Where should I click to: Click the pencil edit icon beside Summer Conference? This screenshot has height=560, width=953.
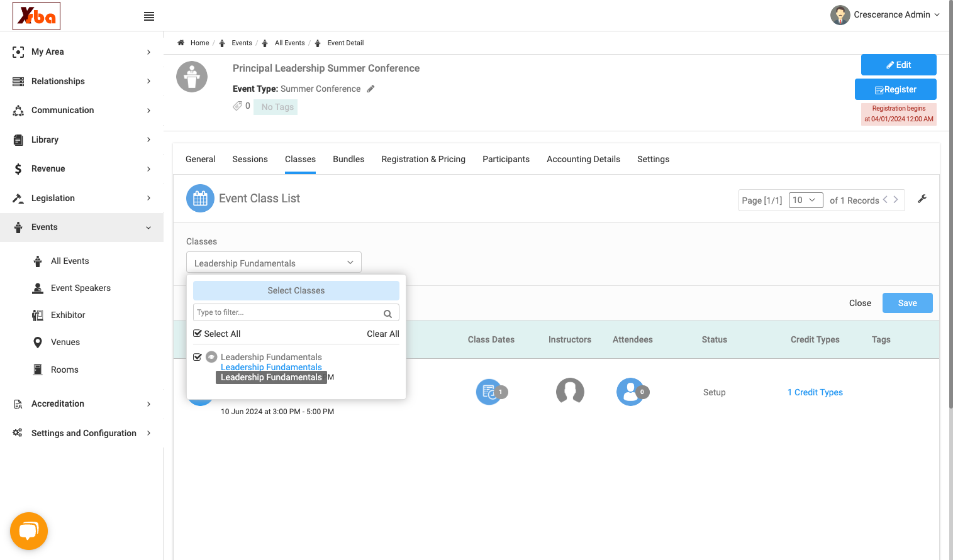(x=371, y=89)
